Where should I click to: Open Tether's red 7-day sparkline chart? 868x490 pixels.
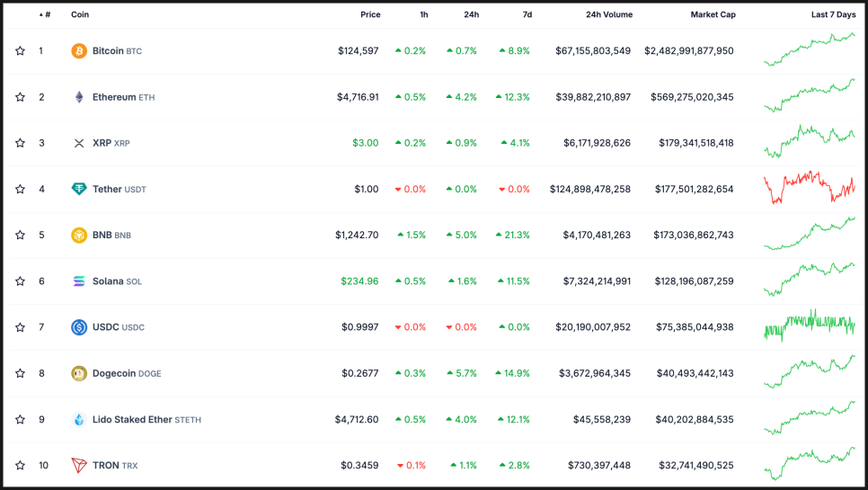coord(809,187)
